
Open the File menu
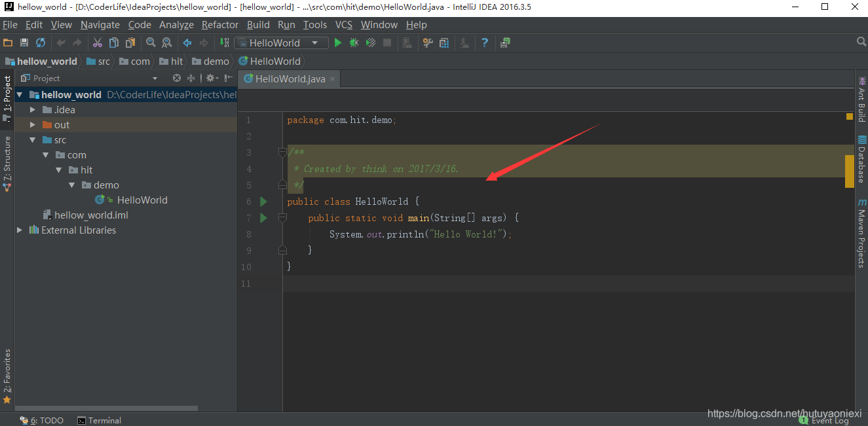[10, 25]
